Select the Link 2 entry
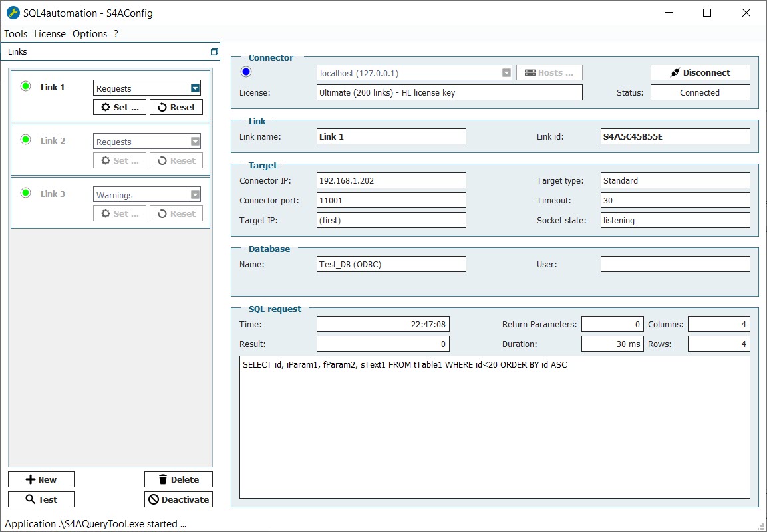The image size is (767, 532). [x=53, y=141]
